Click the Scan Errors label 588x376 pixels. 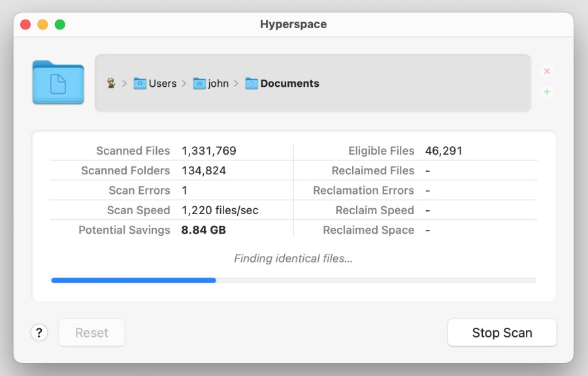coord(140,190)
